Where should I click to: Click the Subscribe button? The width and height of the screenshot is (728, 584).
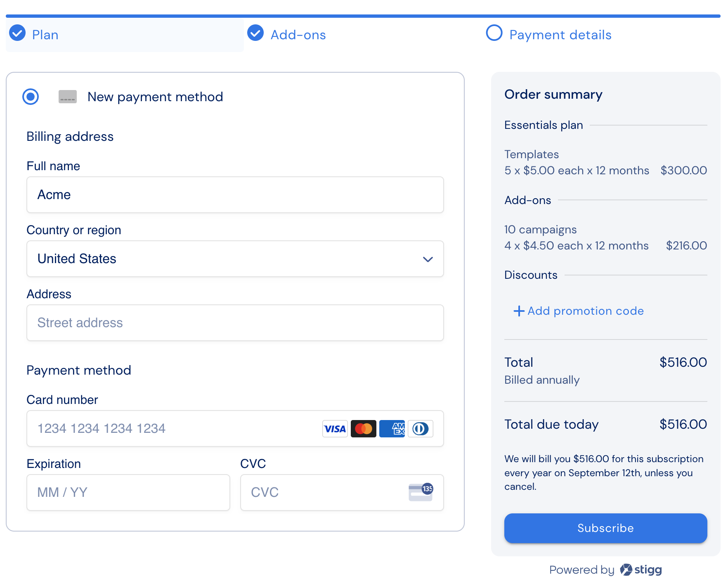605,528
